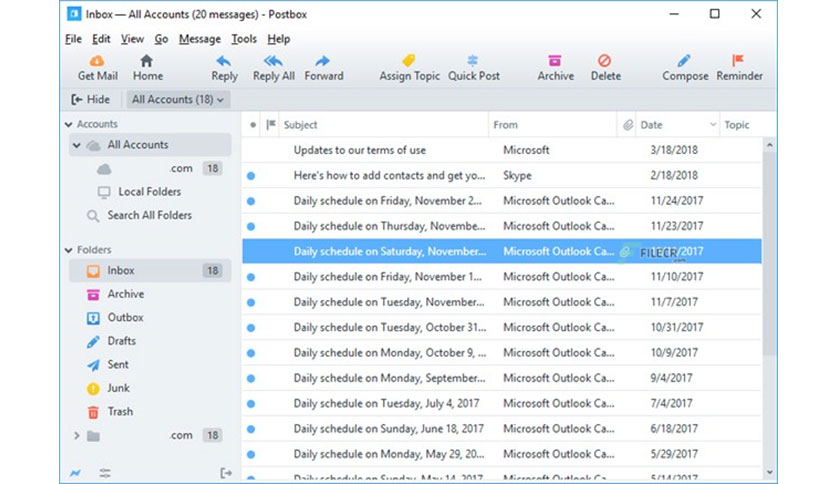Archive the selected message via toolbar
Image resolution: width=836 pixels, height=484 pixels.
click(x=556, y=68)
